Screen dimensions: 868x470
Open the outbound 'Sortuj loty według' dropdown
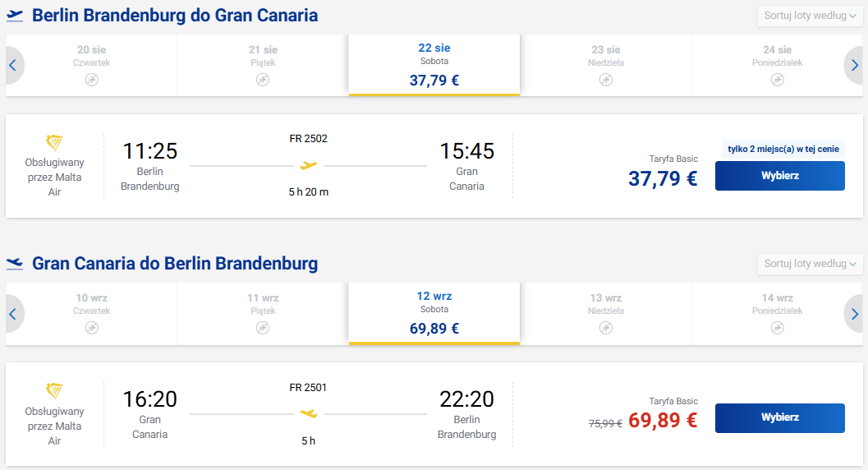pos(810,16)
